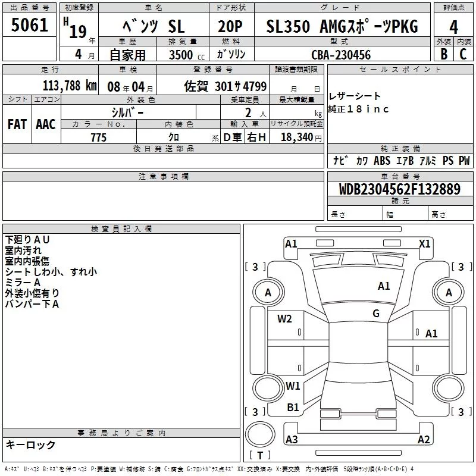The height and width of the screenshot is (476, 476).
Task: Click the mileage value 113,788 km
Action: coord(70,86)
